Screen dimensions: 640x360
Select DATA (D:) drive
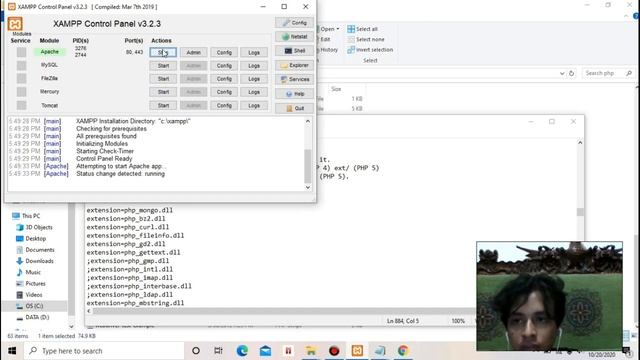(x=33, y=317)
